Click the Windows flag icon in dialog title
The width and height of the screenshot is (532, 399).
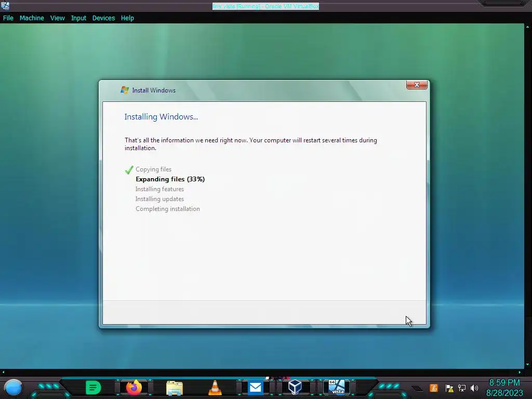coord(125,90)
